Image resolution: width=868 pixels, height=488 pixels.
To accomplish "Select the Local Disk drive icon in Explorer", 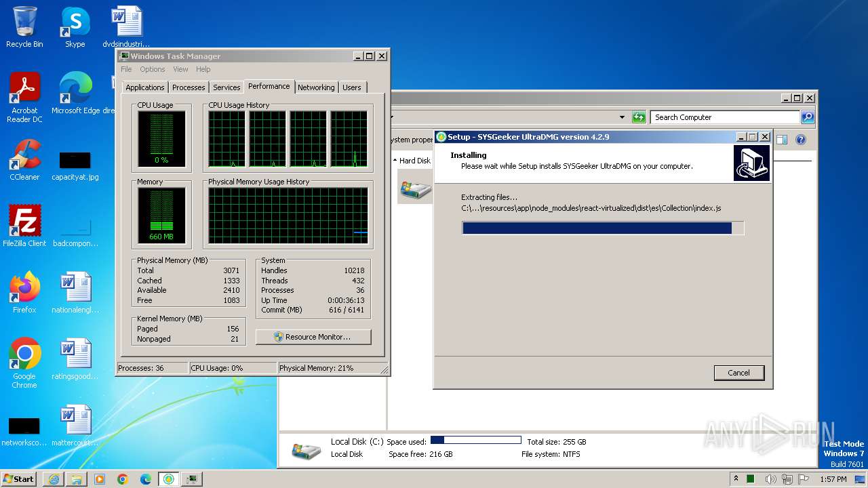I will (415, 187).
